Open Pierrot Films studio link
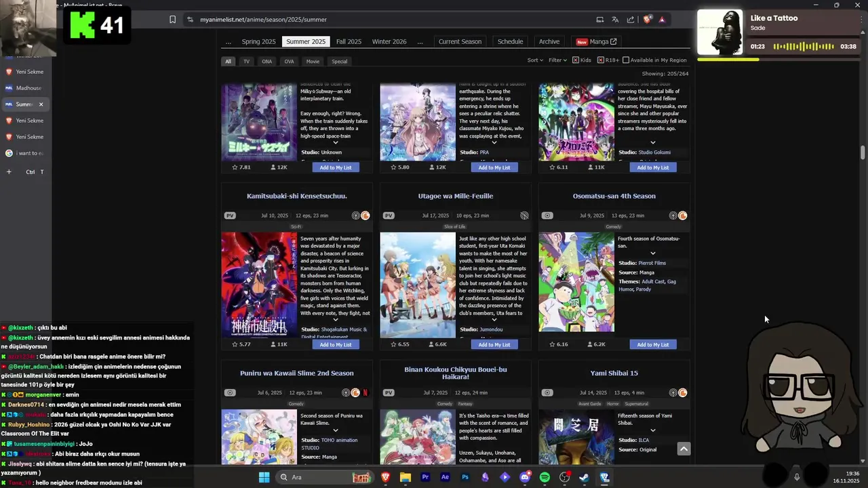The height and width of the screenshot is (488, 868). point(652,263)
